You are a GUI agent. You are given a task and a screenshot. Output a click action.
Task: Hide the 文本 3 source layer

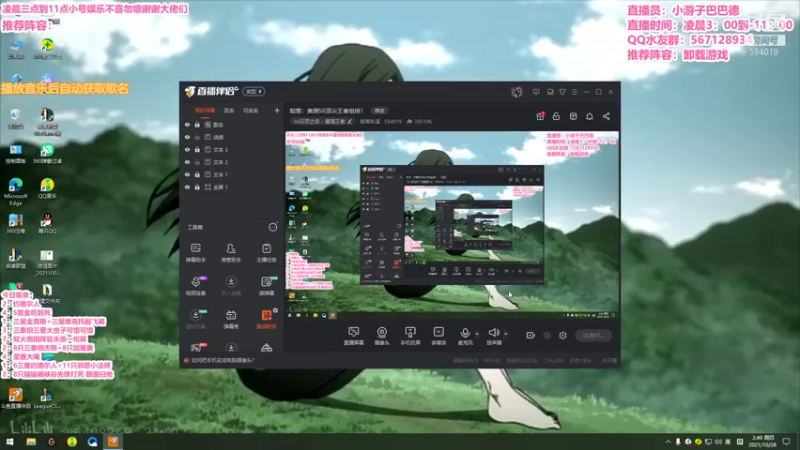click(187, 149)
